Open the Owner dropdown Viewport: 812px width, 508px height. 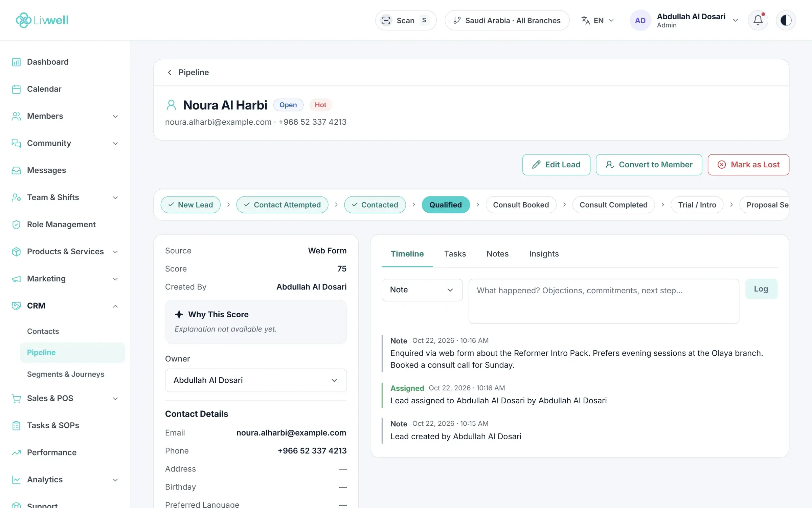pos(256,380)
